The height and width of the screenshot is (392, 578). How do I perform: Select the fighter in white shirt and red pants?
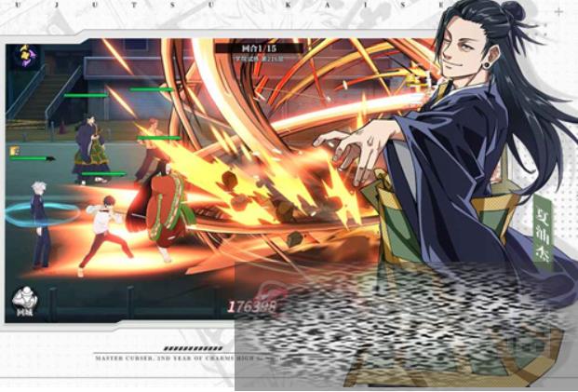pyautogui.click(x=104, y=235)
